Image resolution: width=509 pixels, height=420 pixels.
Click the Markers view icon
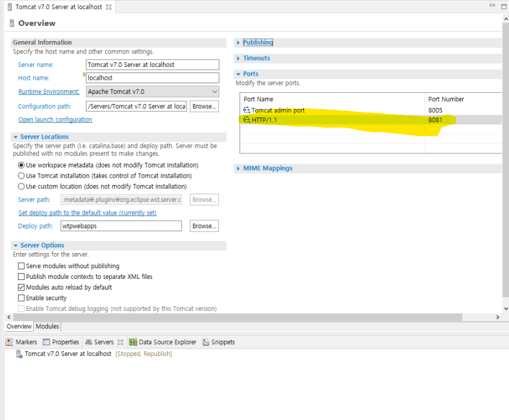10,342
